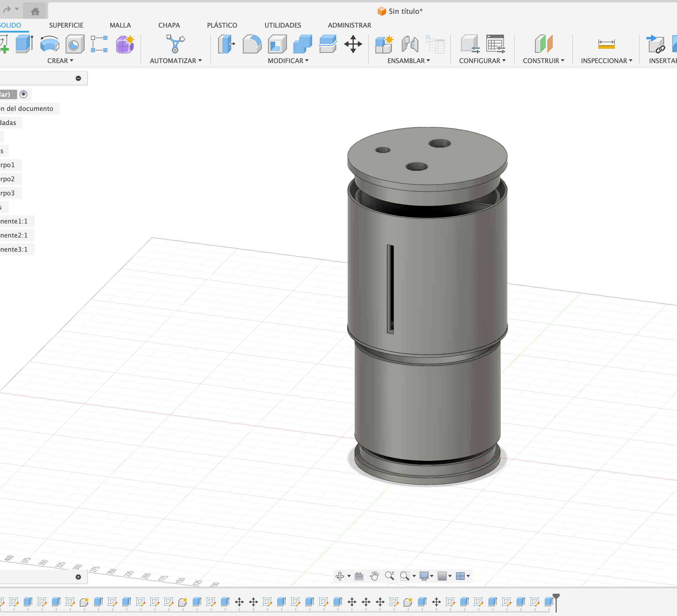Select the 'nente2:1' component in browser
The height and width of the screenshot is (616, 677).
click(x=14, y=235)
